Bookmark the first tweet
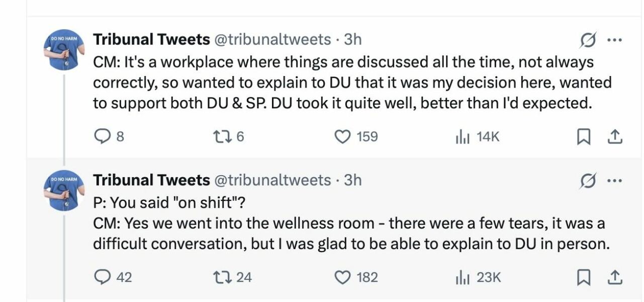 tap(584, 136)
